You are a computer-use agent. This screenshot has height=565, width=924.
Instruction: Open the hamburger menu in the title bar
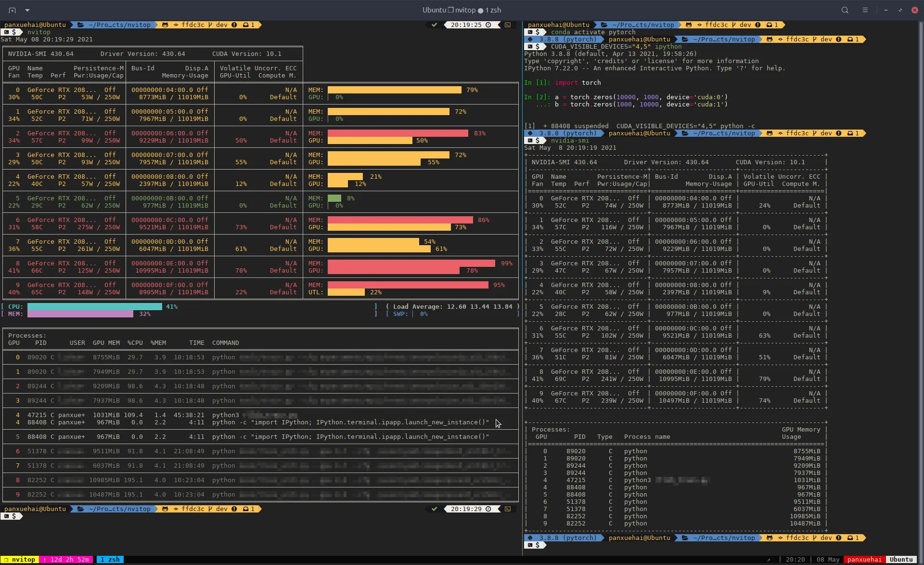click(x=865, y=10)
